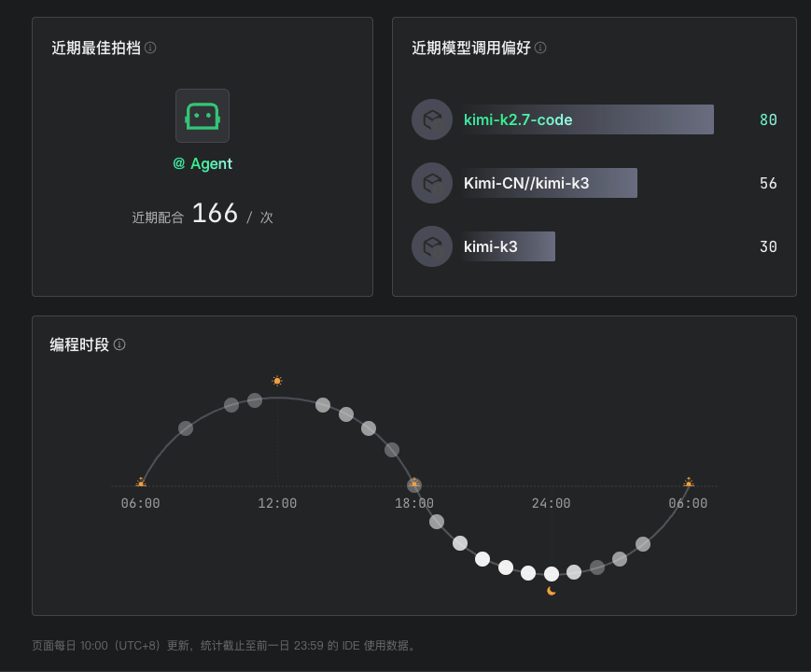Click the 12:00 axis label
Screen dimensions: 811x672
pyautogui.click(x=277, y=503)
